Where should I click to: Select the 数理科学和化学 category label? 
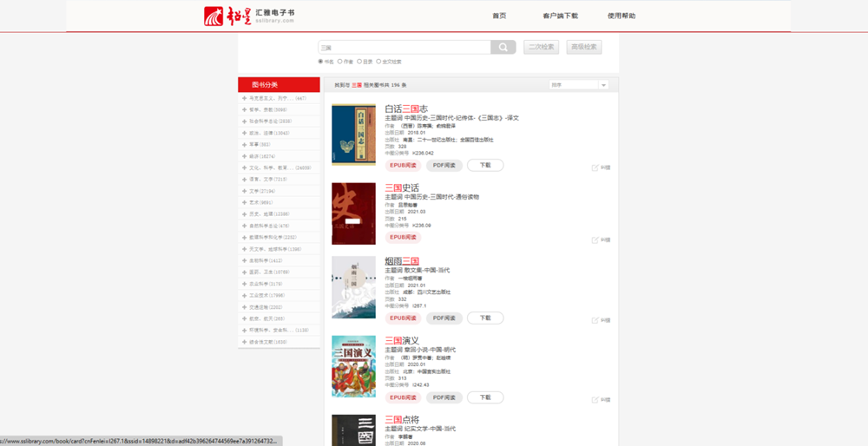coord(273,238)
